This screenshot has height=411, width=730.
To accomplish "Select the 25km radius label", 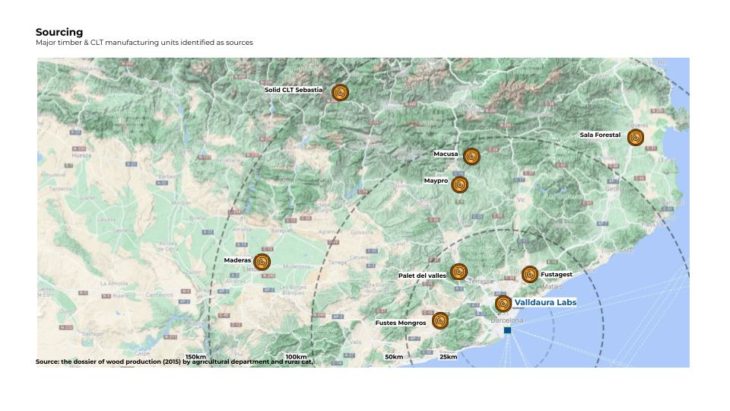I will pyautogui.click(x=448, y=357).
